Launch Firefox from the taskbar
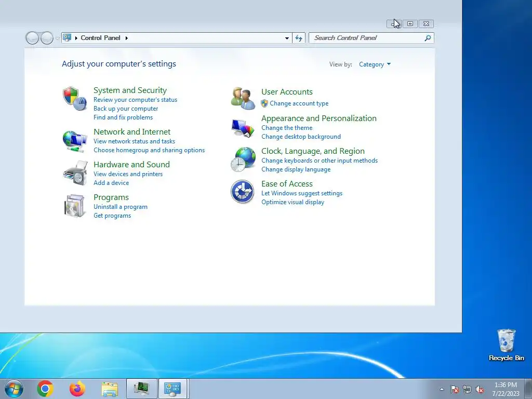The image size is (532, 399). tap(77, 389)
